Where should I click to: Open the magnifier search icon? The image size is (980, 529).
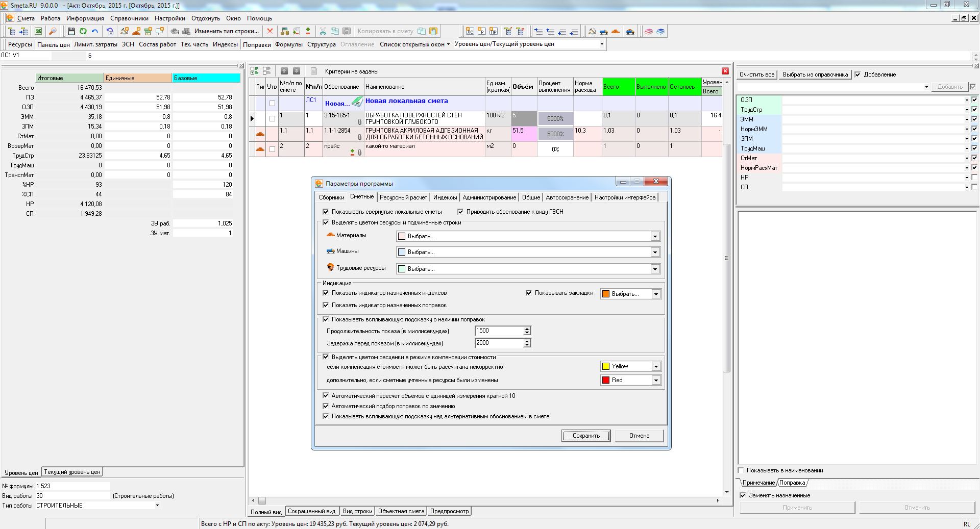pos(53,31)
